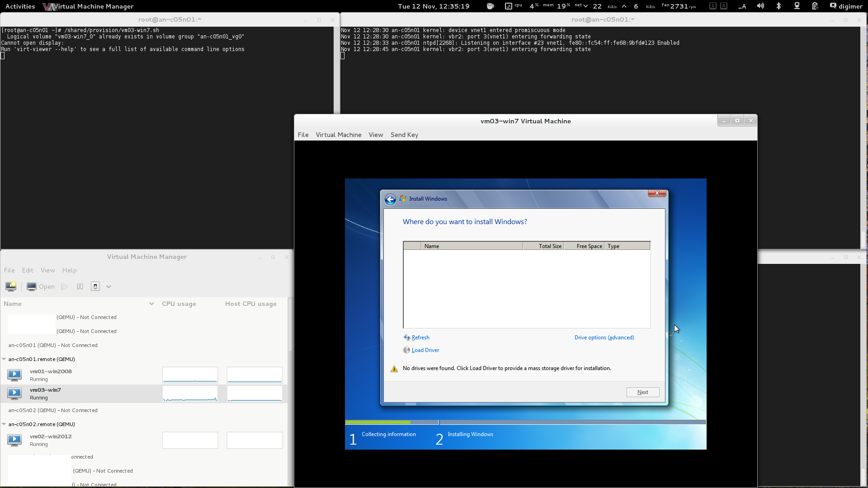Select the vm01-win2008 row
The image size is (868, 488).
tap(144, 375)
